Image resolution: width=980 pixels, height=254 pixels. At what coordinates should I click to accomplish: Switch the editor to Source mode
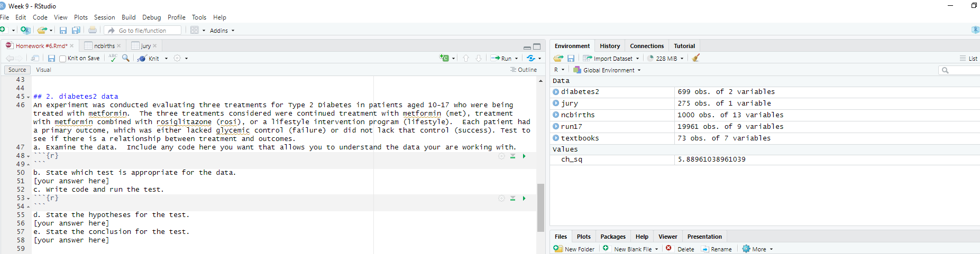point(17,70)
